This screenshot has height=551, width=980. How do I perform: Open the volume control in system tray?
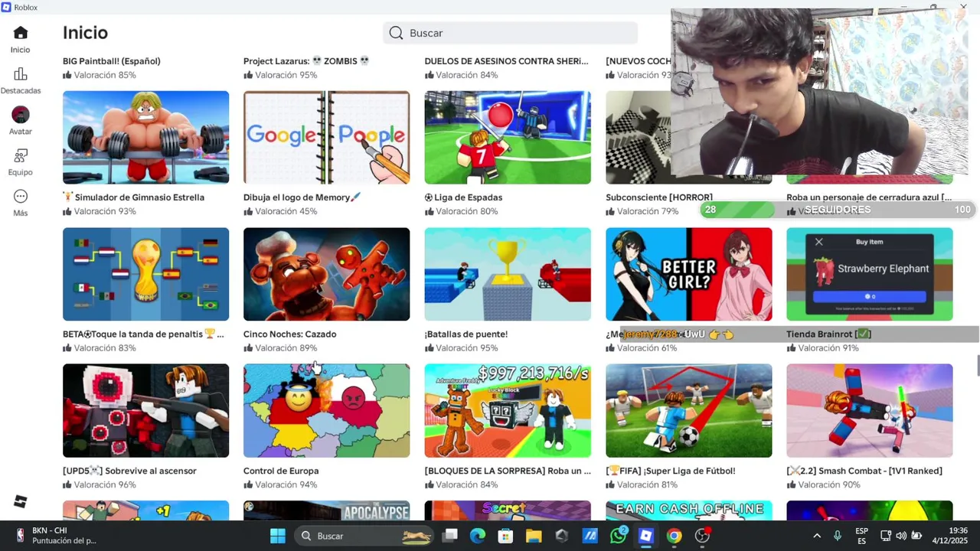click(901, 536)
